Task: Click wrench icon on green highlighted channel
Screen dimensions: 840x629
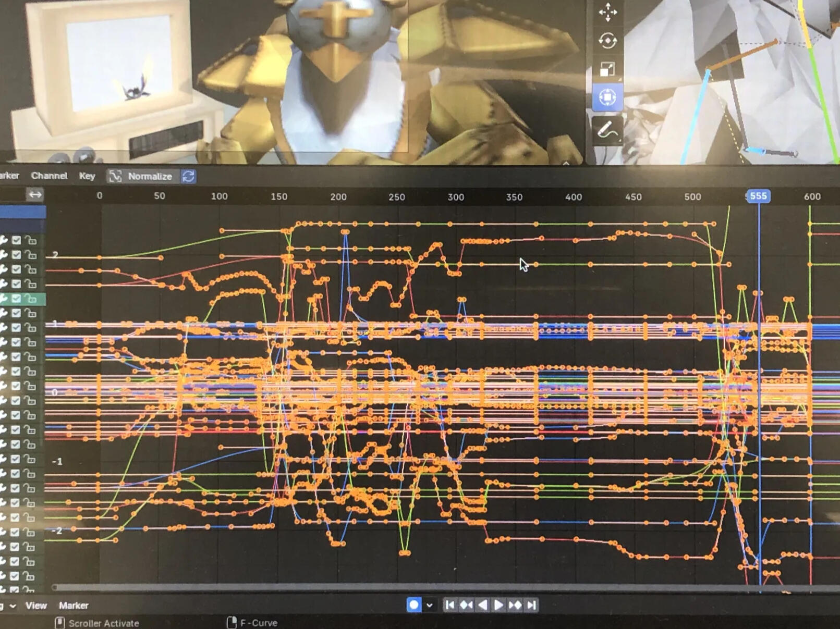Action: (4, 299)
